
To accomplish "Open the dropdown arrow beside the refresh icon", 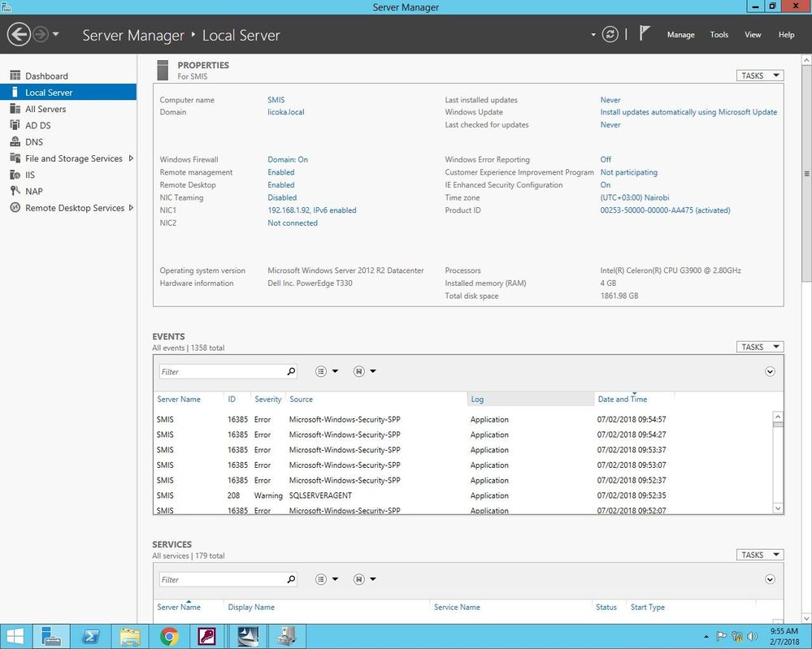I will [x=593, y=35].
